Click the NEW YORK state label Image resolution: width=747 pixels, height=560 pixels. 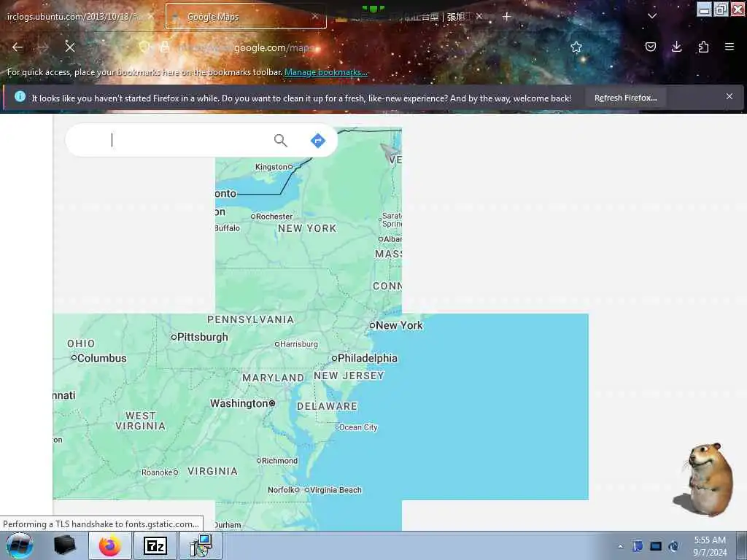click(307, 228)
